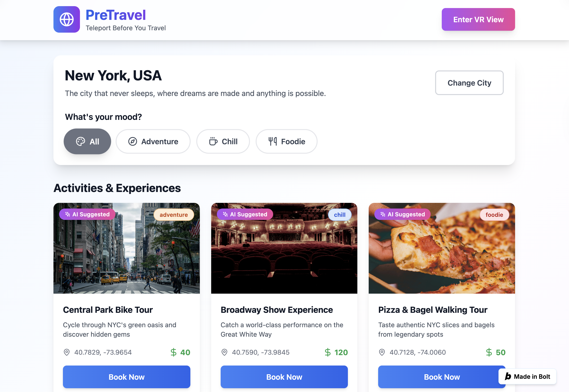The width and height of the screenshot is (569, 392).
Task: Open the Pizza slice photo thumbnail
Action: click(442, 248)
